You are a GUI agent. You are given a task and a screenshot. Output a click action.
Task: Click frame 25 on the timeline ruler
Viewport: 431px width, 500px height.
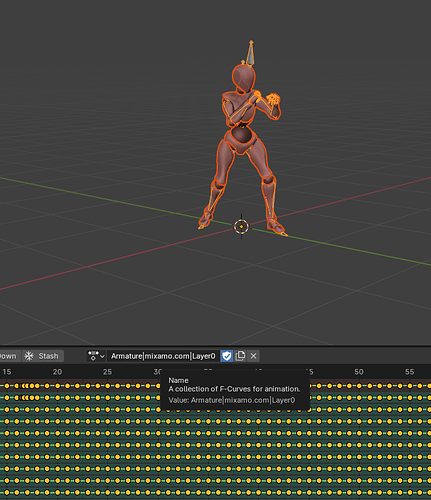pyautogui.click(x=107, y=372)
